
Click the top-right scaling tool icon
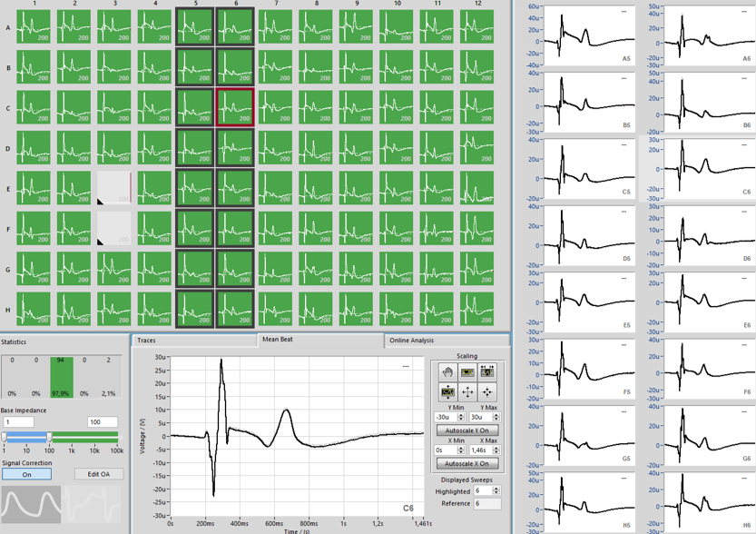[x=487, y=371]
